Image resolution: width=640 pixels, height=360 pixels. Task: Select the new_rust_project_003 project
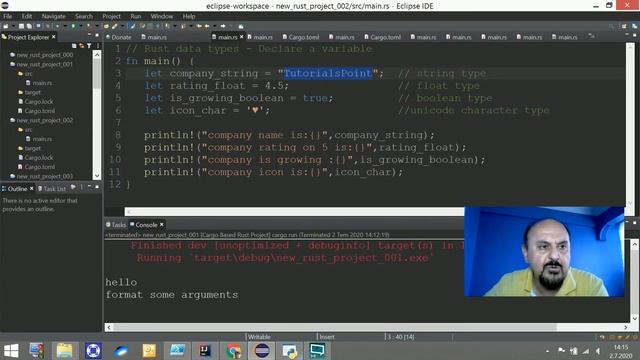tap(45, 176)
